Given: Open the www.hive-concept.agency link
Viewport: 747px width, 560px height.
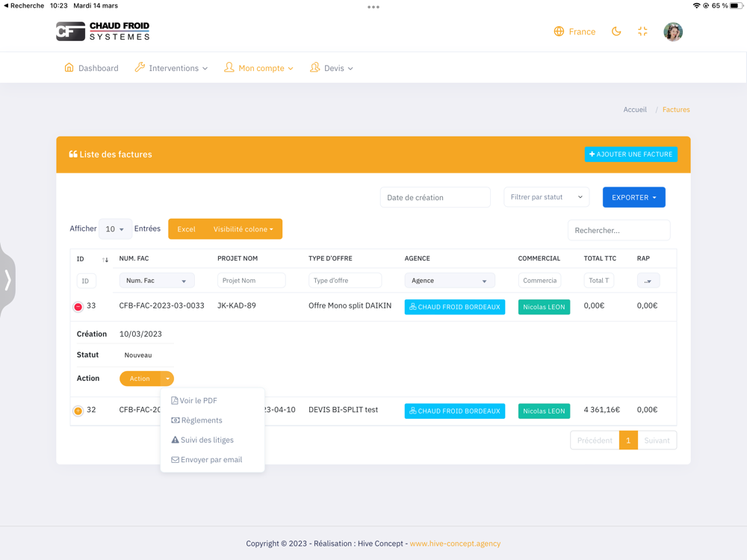Looking at the screenshot, I should coord(455,544).
